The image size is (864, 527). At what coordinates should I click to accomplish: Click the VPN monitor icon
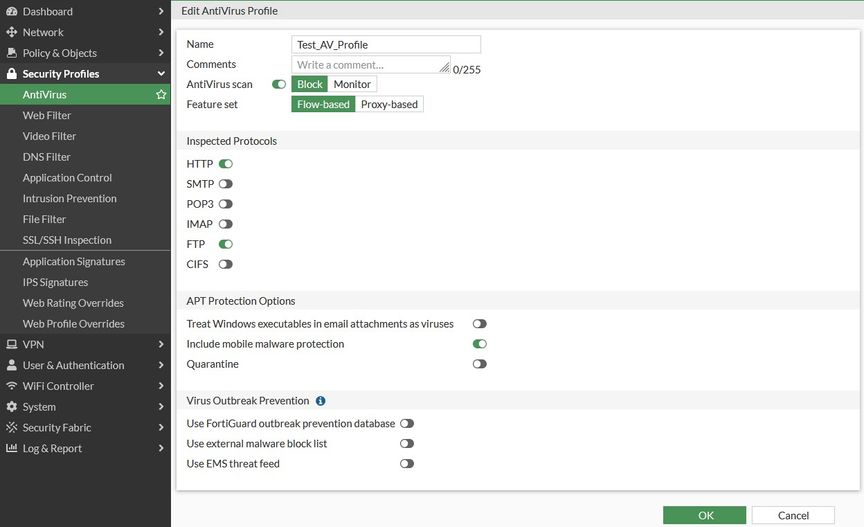coord(12,344)
